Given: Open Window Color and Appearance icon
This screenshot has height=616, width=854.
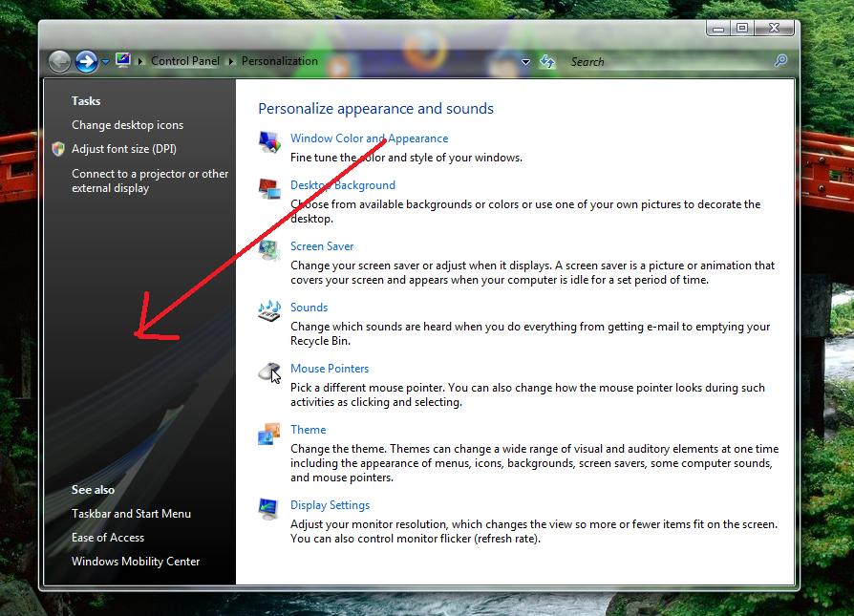Looking at the screenshot, I should click(269, 142).
